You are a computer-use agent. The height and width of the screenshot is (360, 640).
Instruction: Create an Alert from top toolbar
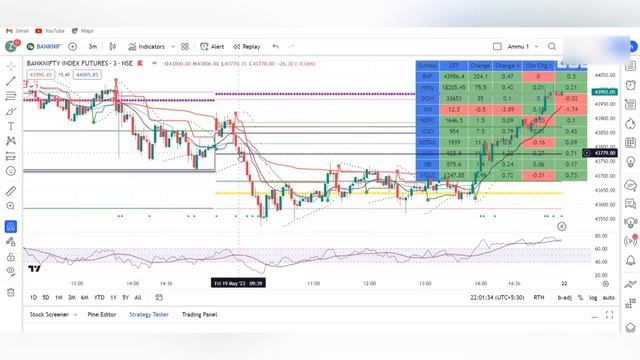click(x=212, y=47)
